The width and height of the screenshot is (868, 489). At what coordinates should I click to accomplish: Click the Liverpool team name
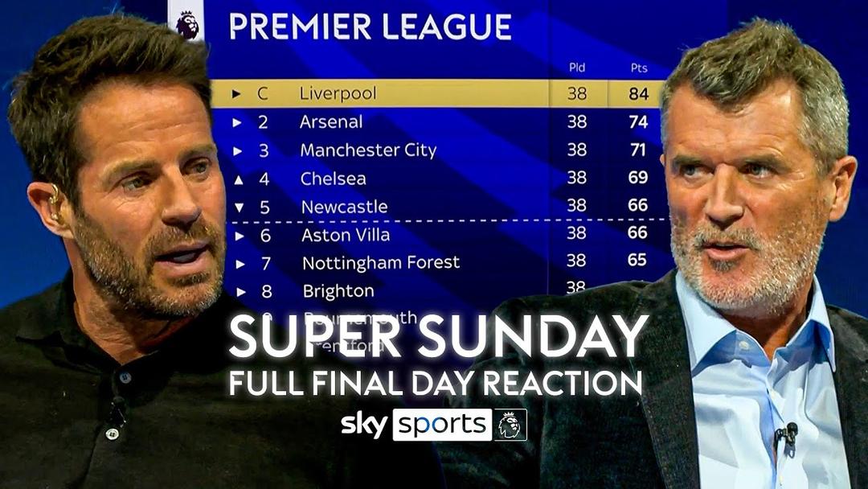click(338, 93)
